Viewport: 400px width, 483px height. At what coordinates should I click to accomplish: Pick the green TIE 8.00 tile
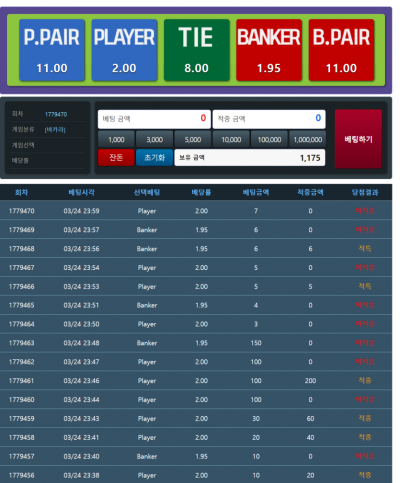(197, 50)
